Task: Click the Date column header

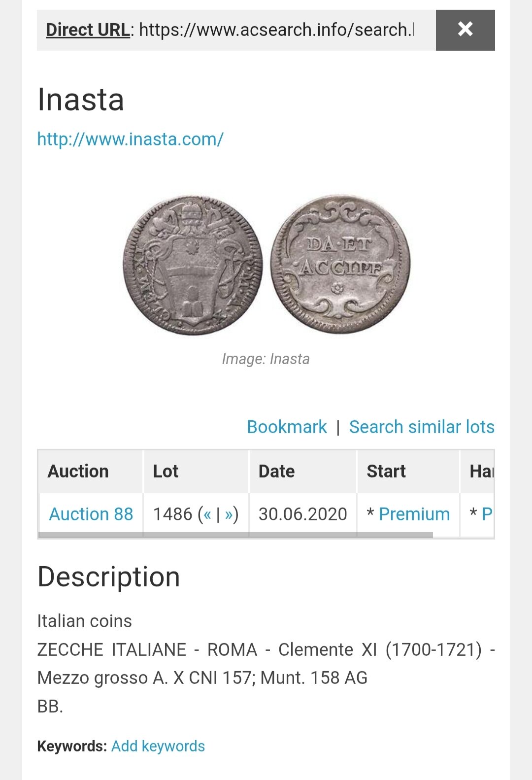Action: coord(276,472)
